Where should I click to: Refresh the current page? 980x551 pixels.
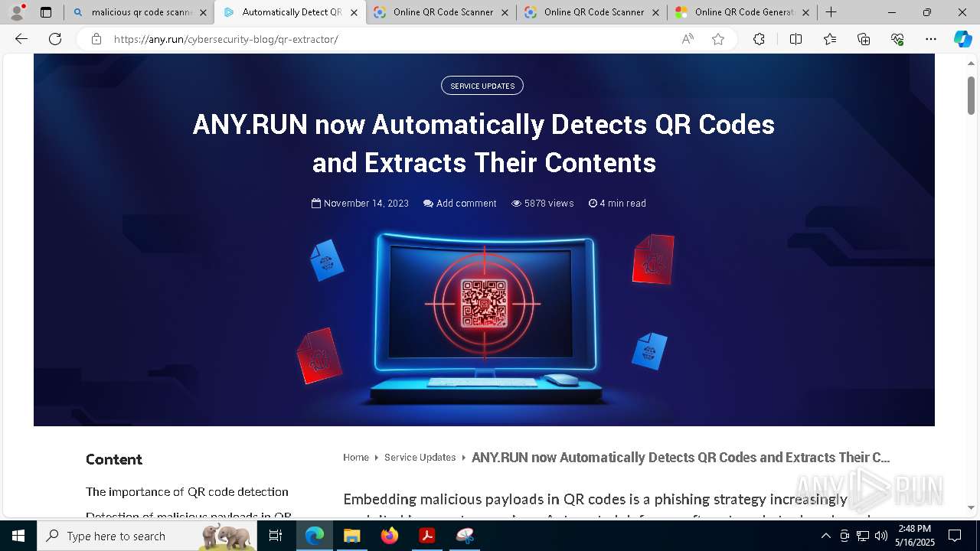pyautogui.click(x=55, y=39)
